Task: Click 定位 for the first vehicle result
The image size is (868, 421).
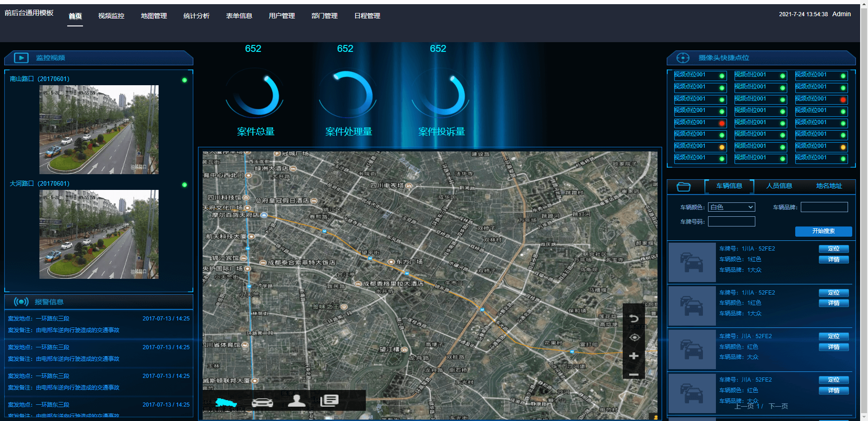Action: click(x=834, y=249)
